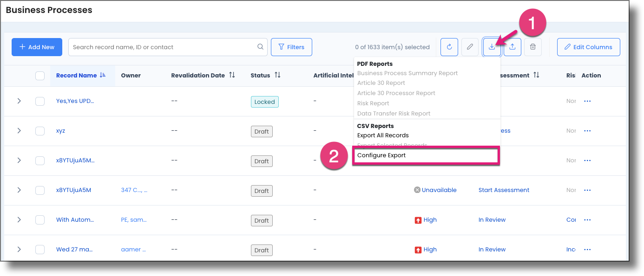Check the box for xyz record
The height and width of the screenshot is (276, 644).
[40, 131]
